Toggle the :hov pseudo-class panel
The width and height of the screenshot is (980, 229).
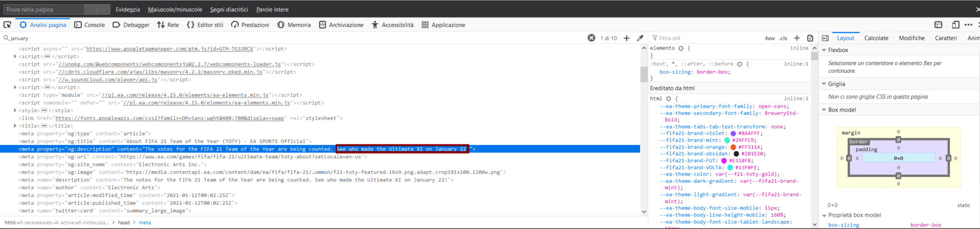click(769, 38)
